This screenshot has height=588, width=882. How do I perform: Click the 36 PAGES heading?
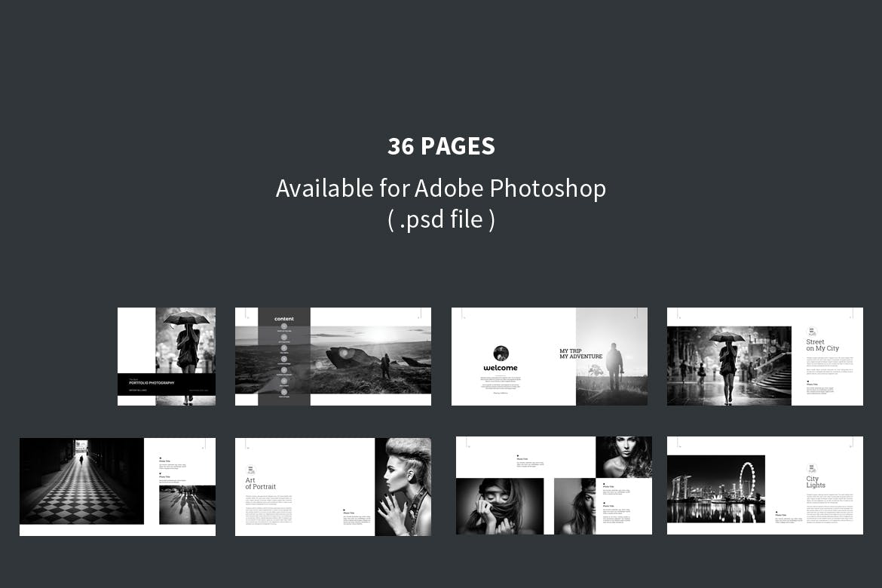tap(441, 146)
